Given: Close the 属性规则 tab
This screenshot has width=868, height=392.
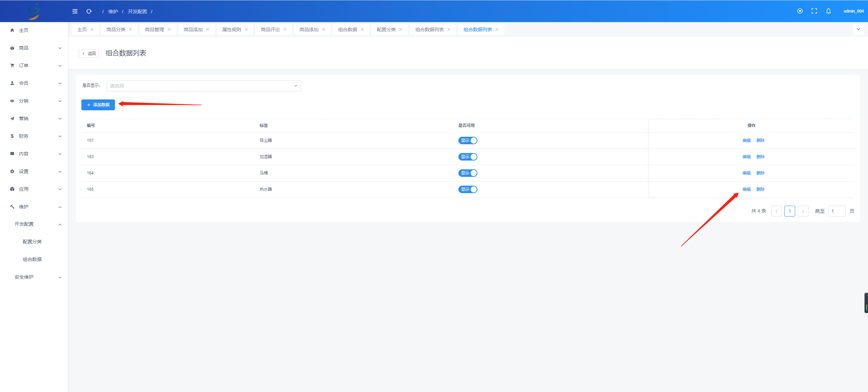Looking at the screenshot, I should point(246,30).
